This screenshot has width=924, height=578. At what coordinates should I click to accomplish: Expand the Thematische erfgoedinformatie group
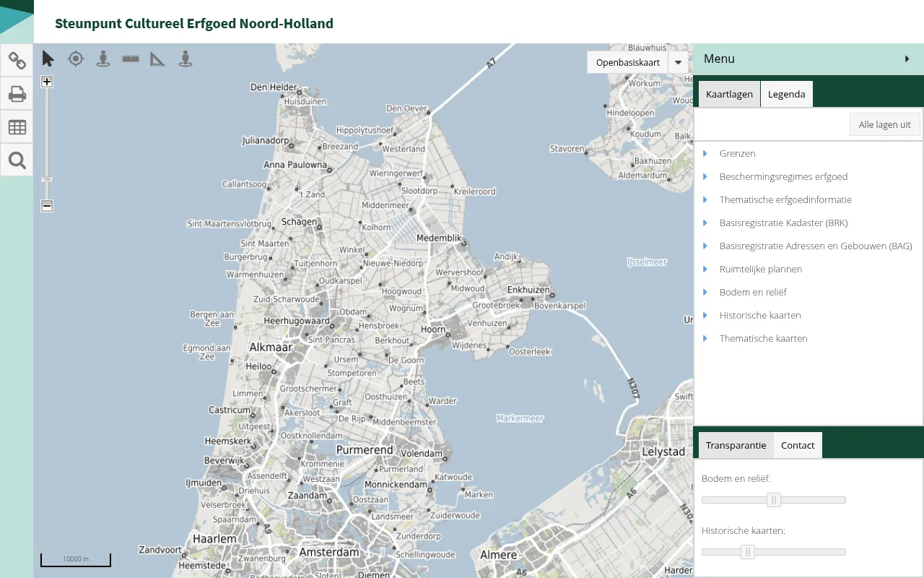pyautogui.click(x=705, y=199)
